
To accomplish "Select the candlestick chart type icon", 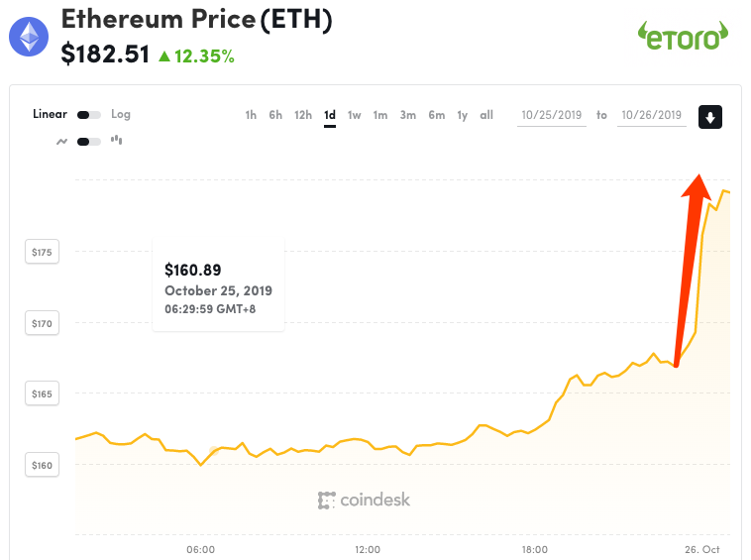I will coord(117,140).
